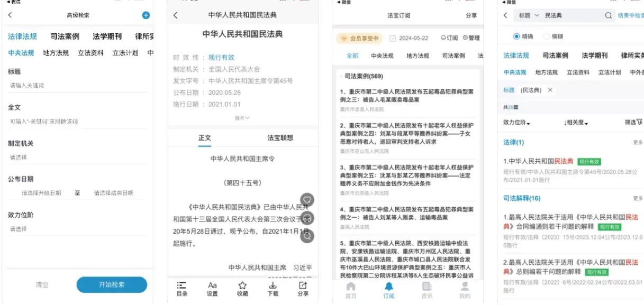
Task: Go back from the 民法典 search results
Action: (x=505, y=15)
